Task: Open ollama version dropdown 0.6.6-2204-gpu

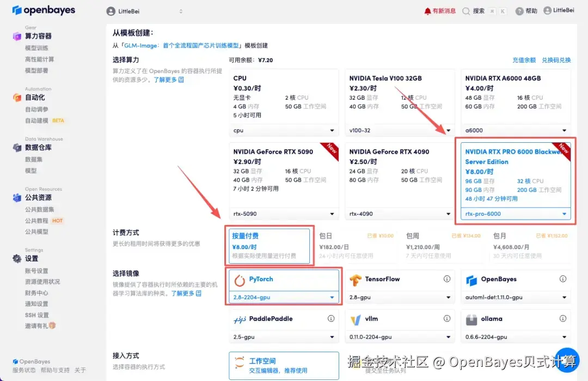Action: [516, 337]
